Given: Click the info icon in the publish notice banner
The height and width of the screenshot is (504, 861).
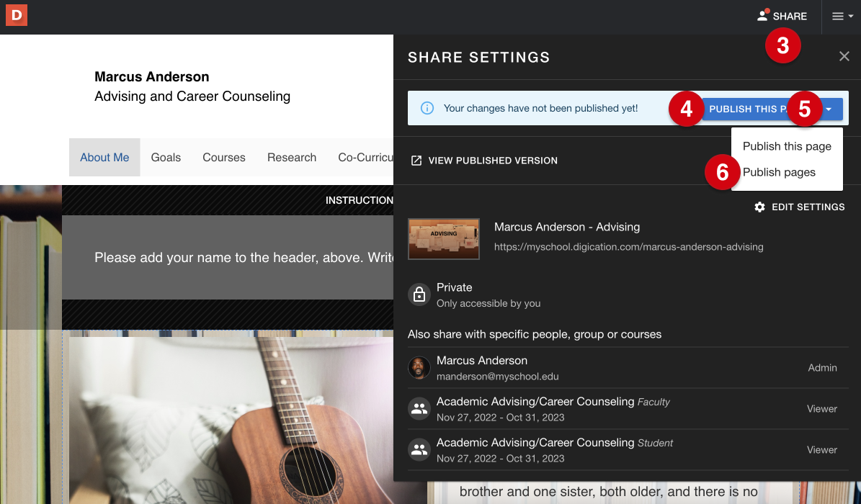Looking at the screenshot, I should pyautogui.click(x=429, y=108).
